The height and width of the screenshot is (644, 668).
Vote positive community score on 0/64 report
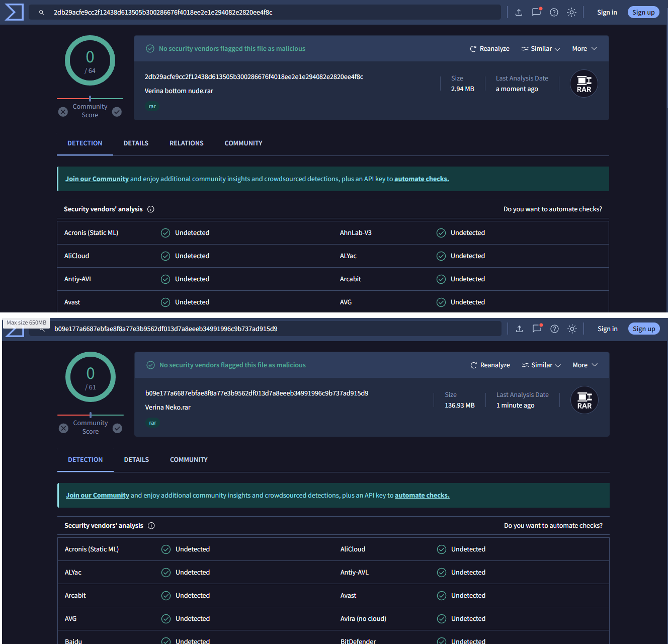pos(117,112)
